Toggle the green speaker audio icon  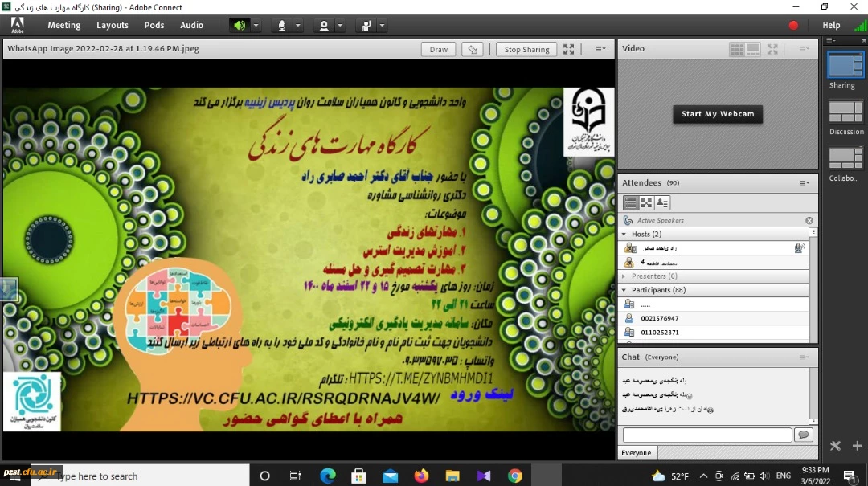click(x=239, y=25)
